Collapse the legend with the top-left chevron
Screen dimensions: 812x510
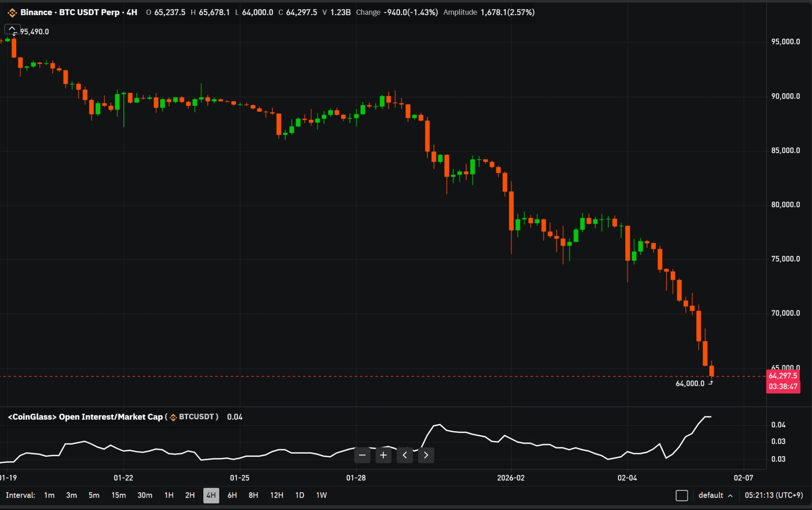coord(12,29)
